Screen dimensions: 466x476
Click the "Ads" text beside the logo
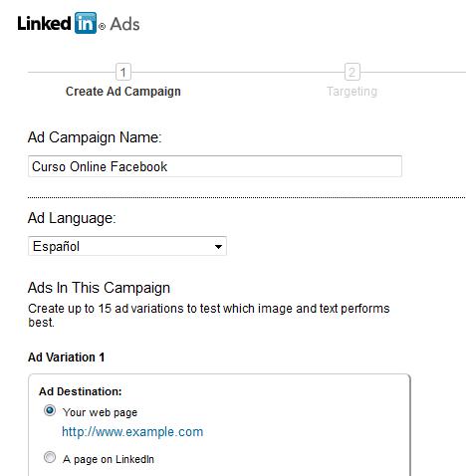coord(124,24)
